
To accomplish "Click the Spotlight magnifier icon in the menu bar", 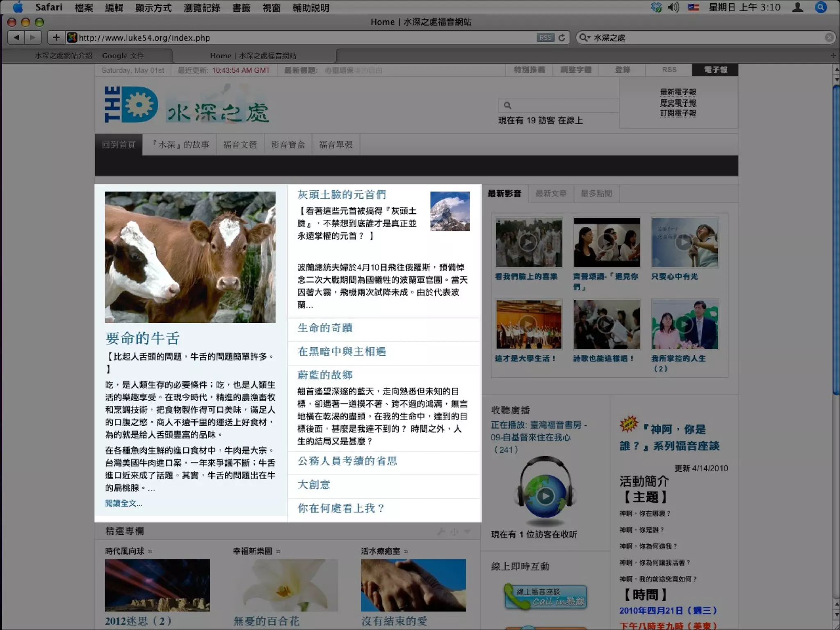I will pyautogui.click(x=821, y=7).
